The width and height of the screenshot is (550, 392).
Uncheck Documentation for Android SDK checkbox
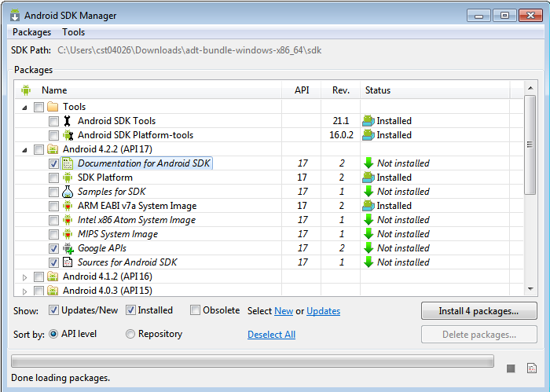[x=53, y=163]
